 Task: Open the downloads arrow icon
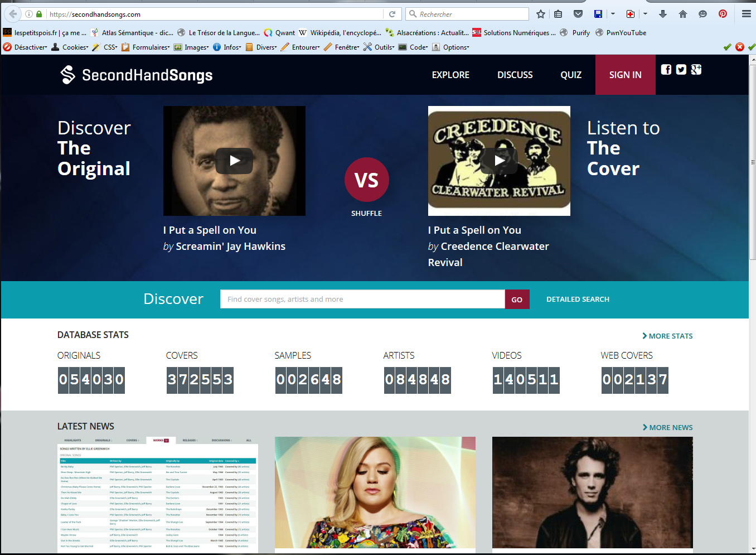663,14
